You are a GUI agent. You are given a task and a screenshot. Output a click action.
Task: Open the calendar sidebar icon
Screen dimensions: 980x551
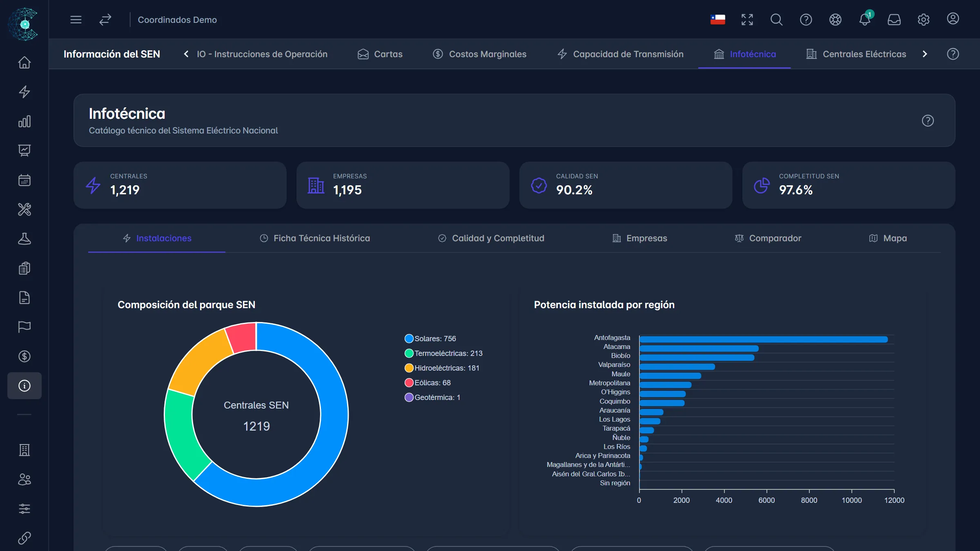24,180
